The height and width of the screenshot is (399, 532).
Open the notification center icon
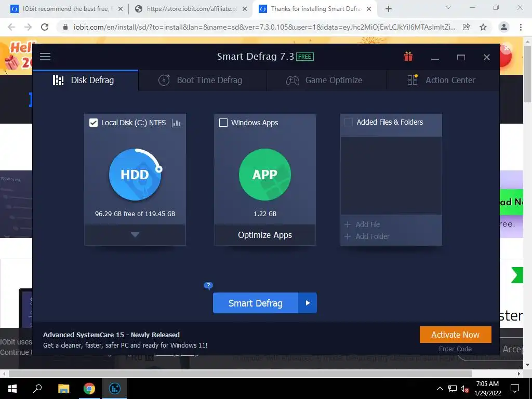point(515,389)
